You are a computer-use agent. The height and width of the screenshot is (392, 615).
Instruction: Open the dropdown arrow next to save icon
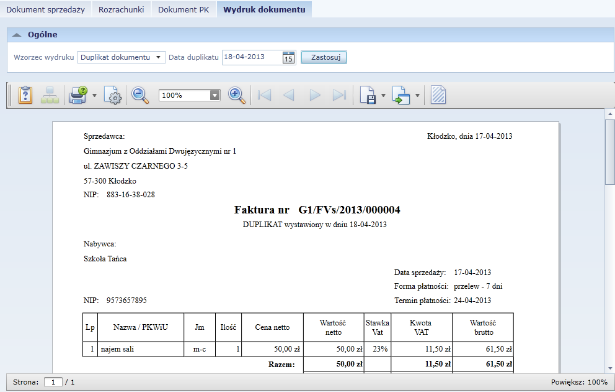point(383,95)
